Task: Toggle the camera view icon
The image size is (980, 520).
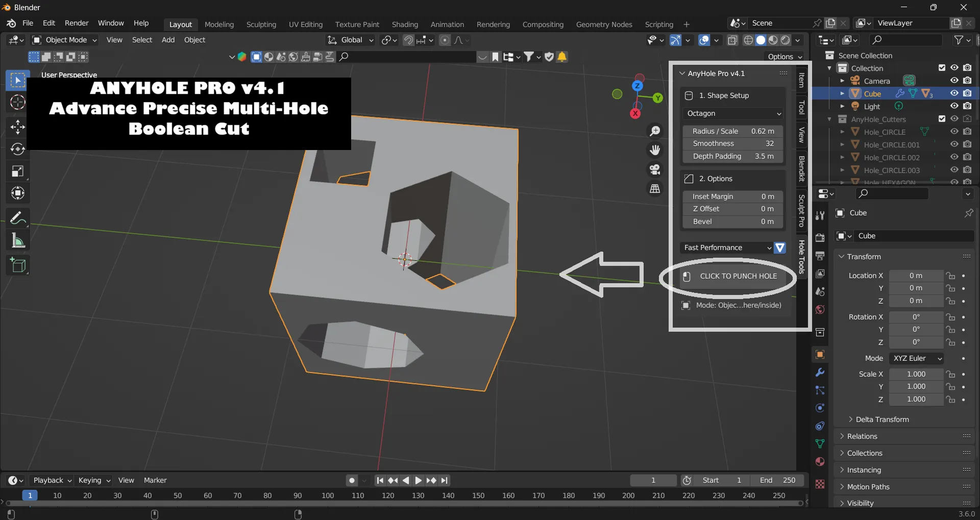Action: click(x=655, y=169)
